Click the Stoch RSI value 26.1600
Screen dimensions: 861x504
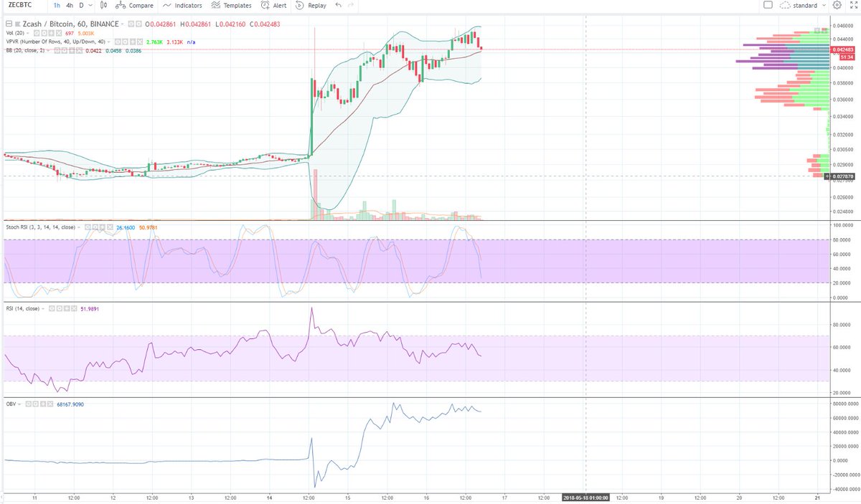[x=126, y=227]
